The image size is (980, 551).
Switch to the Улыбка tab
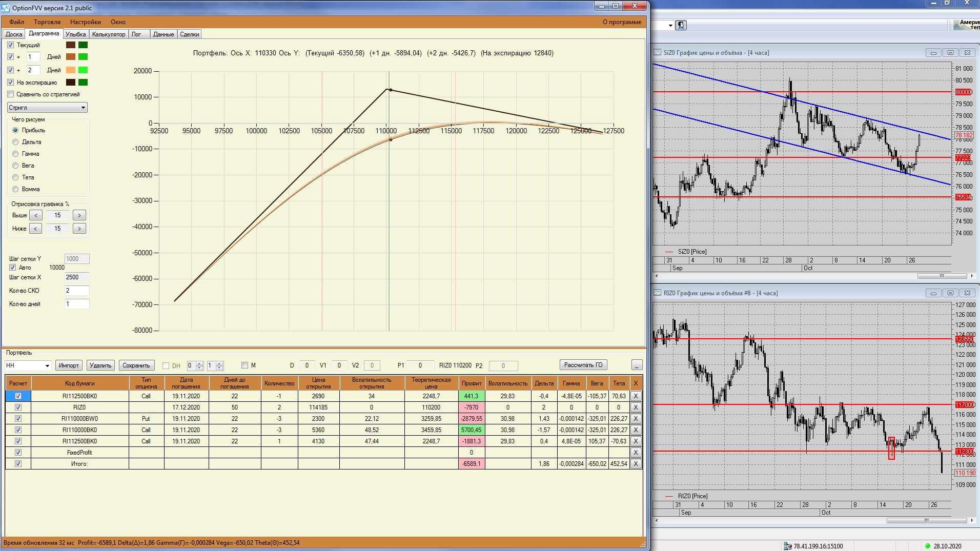pyautogui.click(x=76, y=34)
